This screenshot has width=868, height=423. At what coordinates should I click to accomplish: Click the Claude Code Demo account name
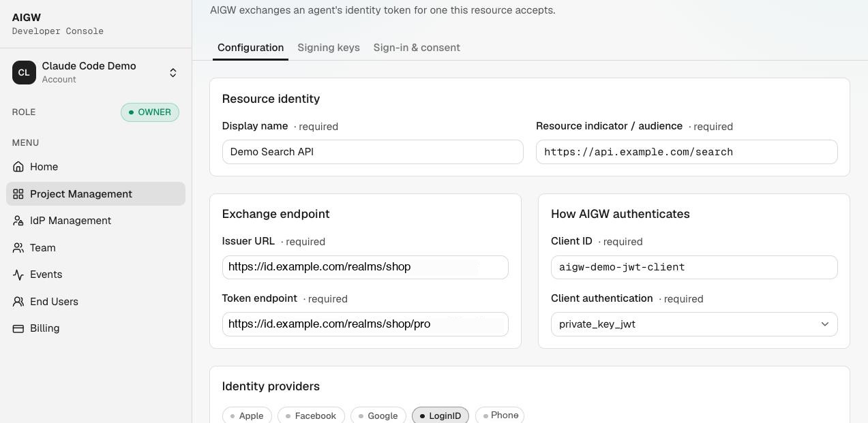click(89, 66)
